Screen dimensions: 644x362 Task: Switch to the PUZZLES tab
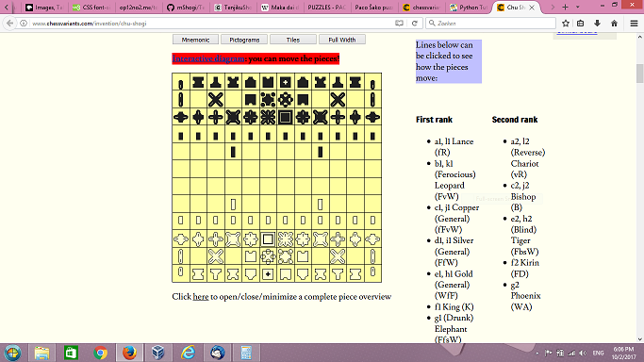tap(326, 8)
